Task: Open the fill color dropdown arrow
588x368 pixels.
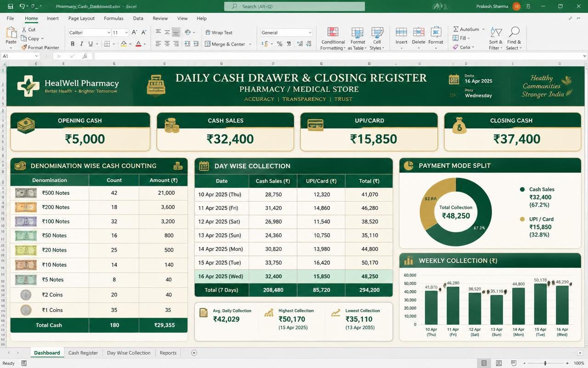Action: coord(130,44)
